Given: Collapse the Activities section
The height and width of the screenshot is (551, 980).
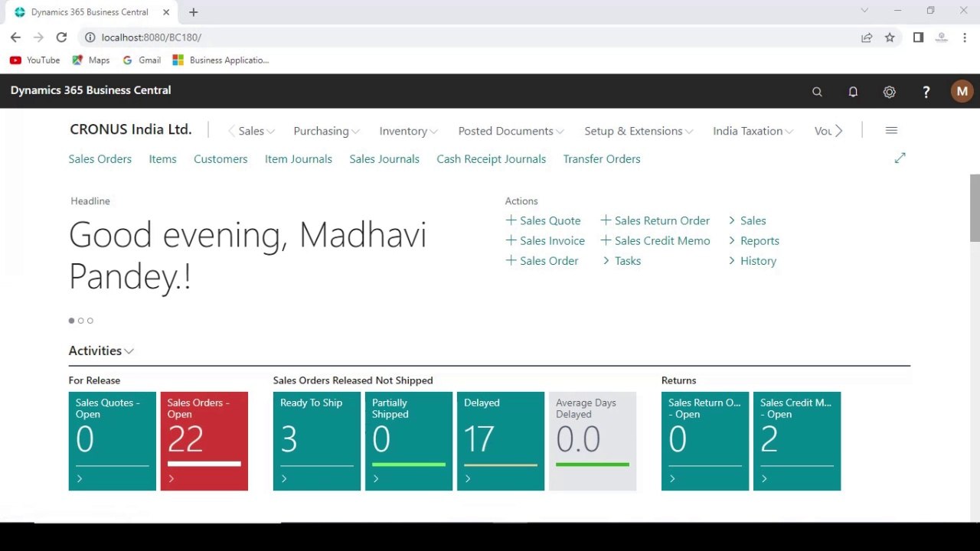Looking at the screenshot, I should click(101, 350).
